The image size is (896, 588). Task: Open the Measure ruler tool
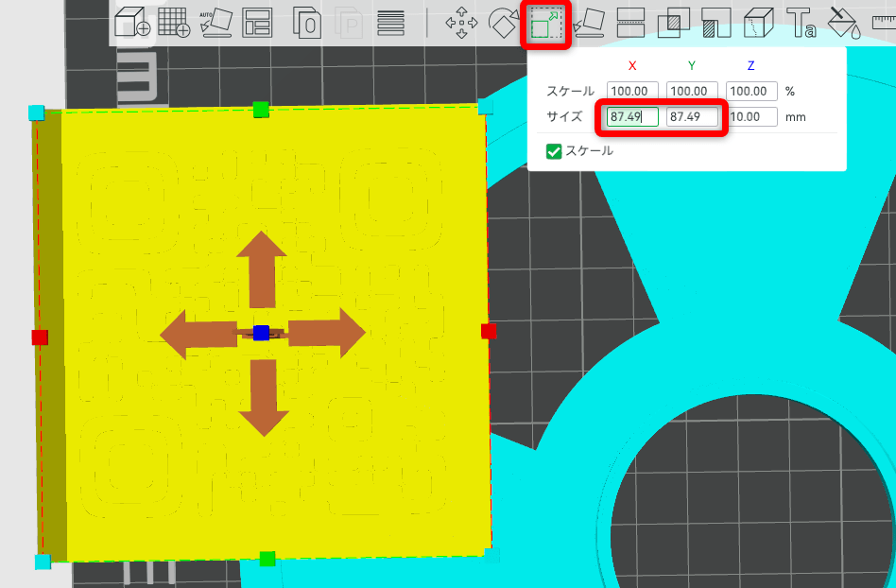(884, 23)
